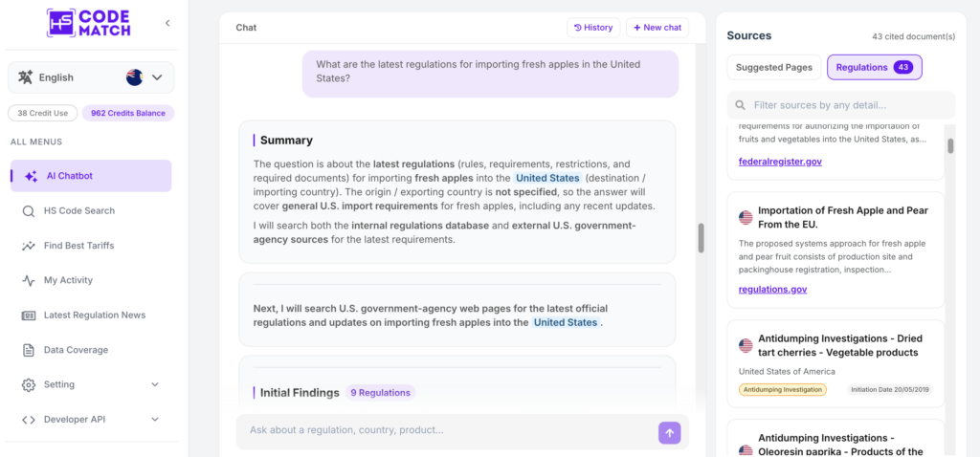The image size is (980, 457).
Task: Collapse the sidebar with chevron icon
Action: [167, 23]
